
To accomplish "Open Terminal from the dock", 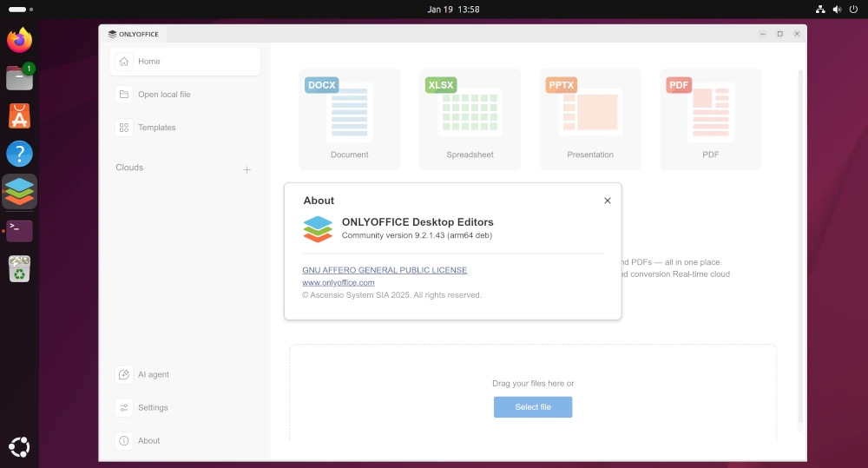I will point(19,230).
